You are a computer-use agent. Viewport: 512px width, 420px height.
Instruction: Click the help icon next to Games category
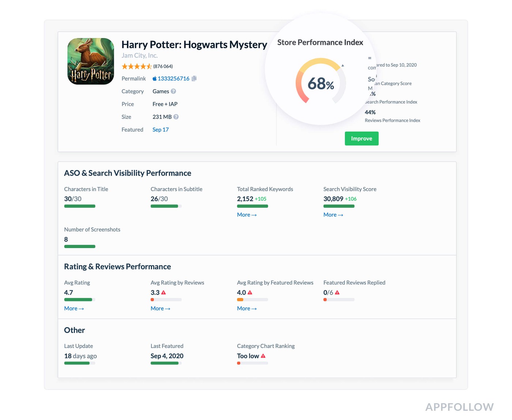[x=173, y=91]
